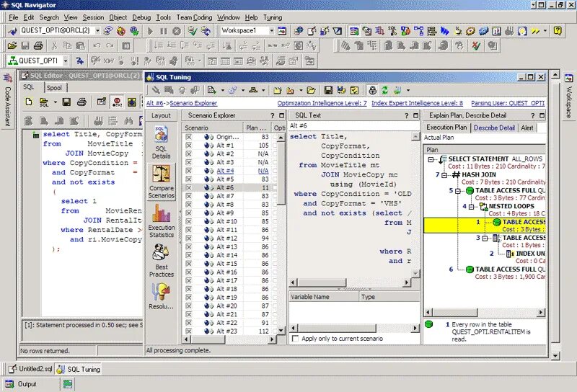Click the Commit checkmark icon in session toolbar
Screen dimensions: 577x392
coord(192,31)
